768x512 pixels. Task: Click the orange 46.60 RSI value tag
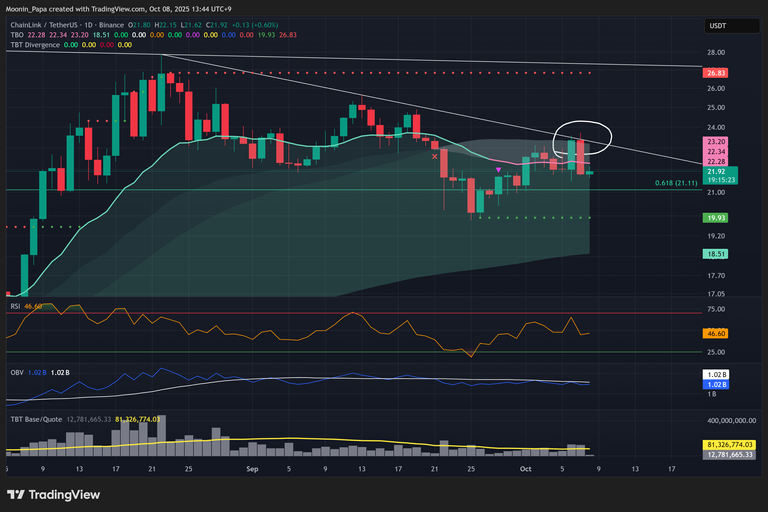point(716,332)
